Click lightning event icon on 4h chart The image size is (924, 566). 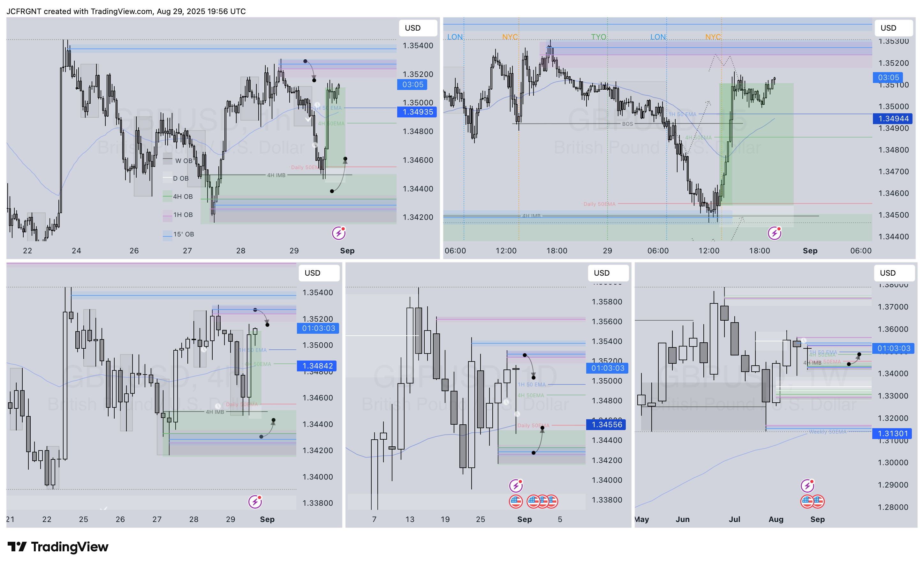(255, 502)
